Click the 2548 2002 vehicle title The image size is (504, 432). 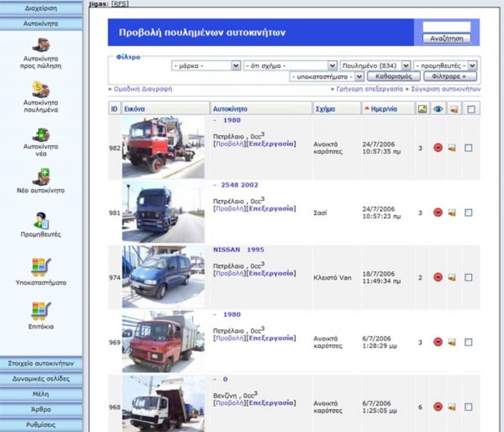(x=239, y=185)
